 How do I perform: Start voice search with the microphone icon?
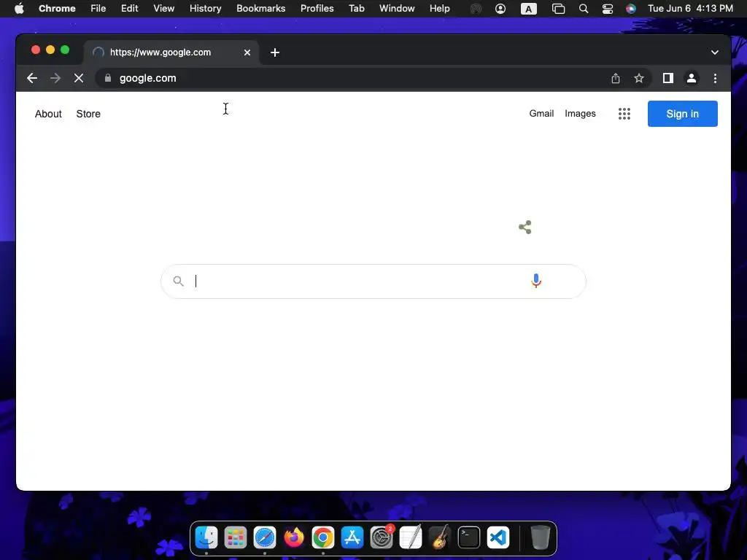tap(536, 281)
